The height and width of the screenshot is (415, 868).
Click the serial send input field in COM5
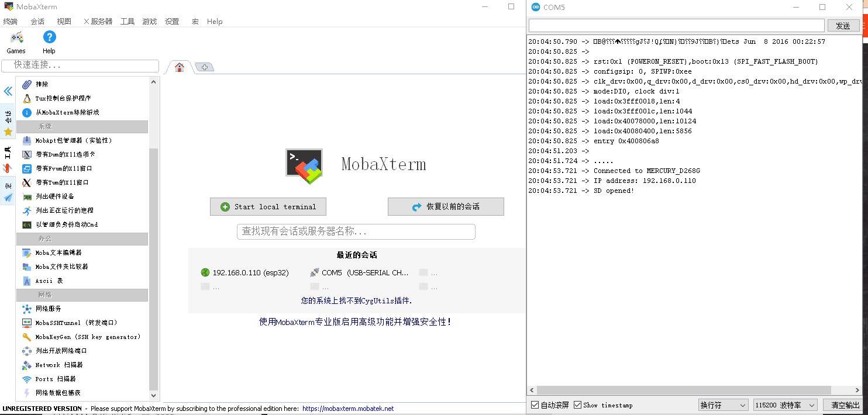677,25
